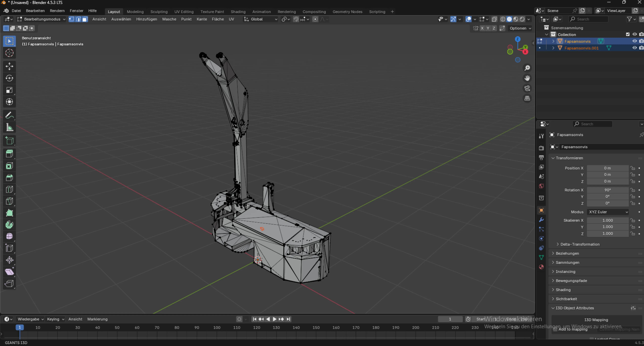Viewport: 644px width, 346px height.
Task: Click the pan view hand icon
Action: [x=527, y=78]
